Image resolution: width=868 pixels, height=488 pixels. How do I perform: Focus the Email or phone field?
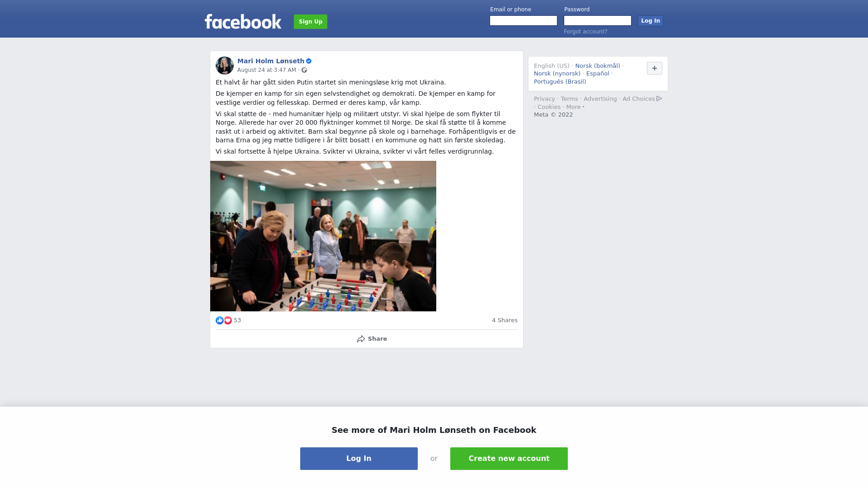coord(524,21)
